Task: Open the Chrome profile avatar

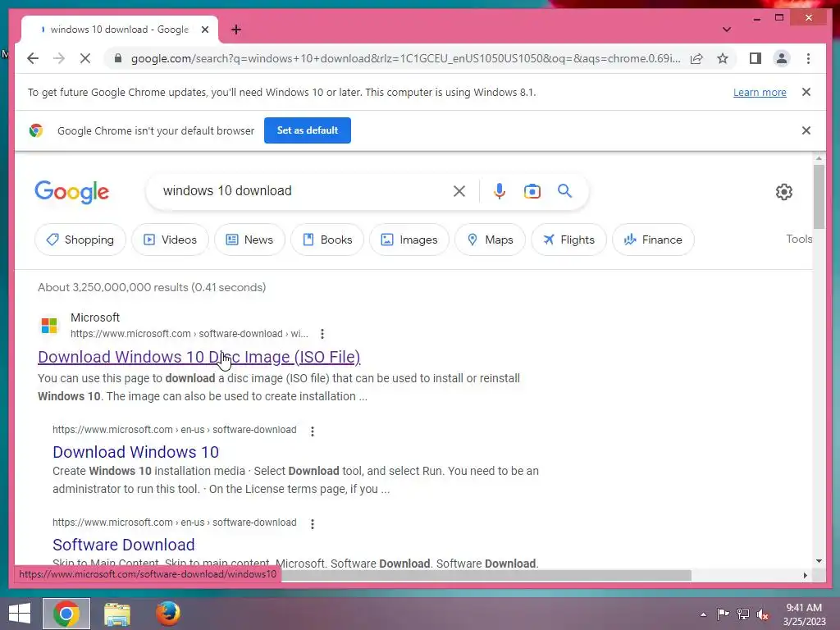Action: 782,58
